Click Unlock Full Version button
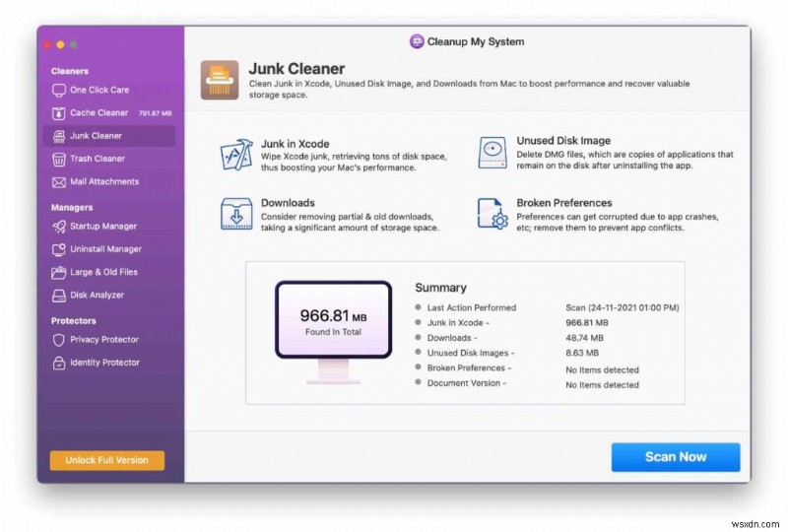The image size is (788, 532). point(107,460)
